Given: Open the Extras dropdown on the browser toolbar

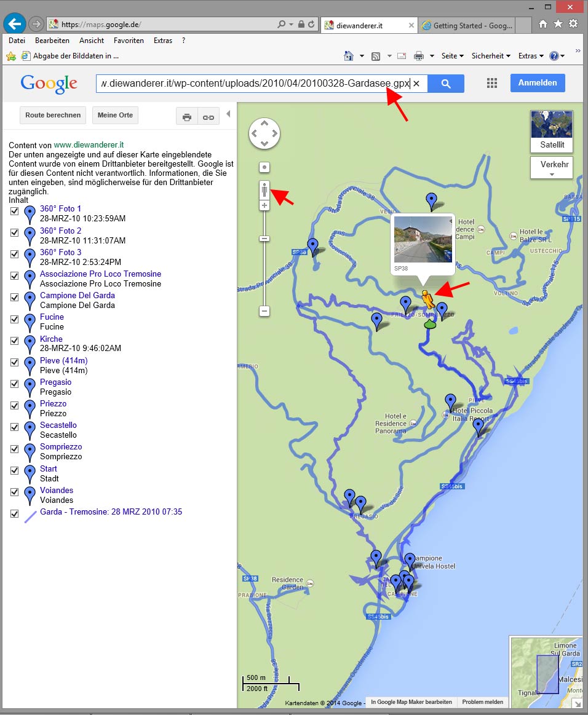Looking at the screenshot, I should pos(530,55).
